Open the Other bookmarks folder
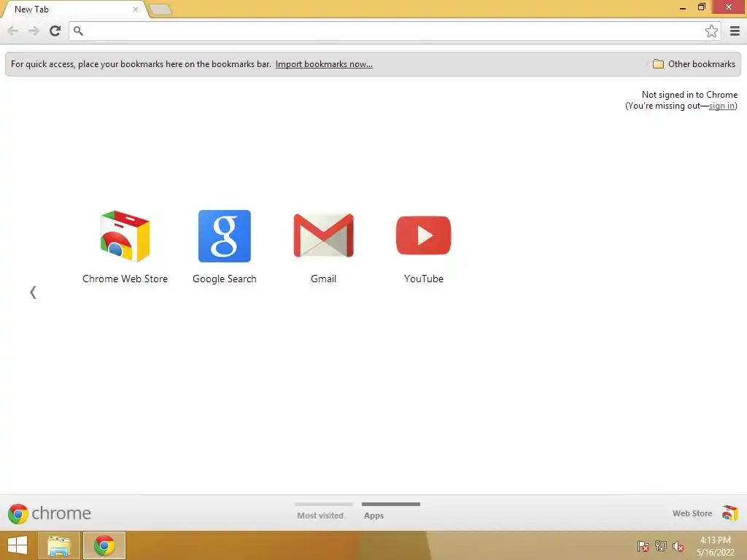This screenshot has width=747, height=560. pos(694,64)
